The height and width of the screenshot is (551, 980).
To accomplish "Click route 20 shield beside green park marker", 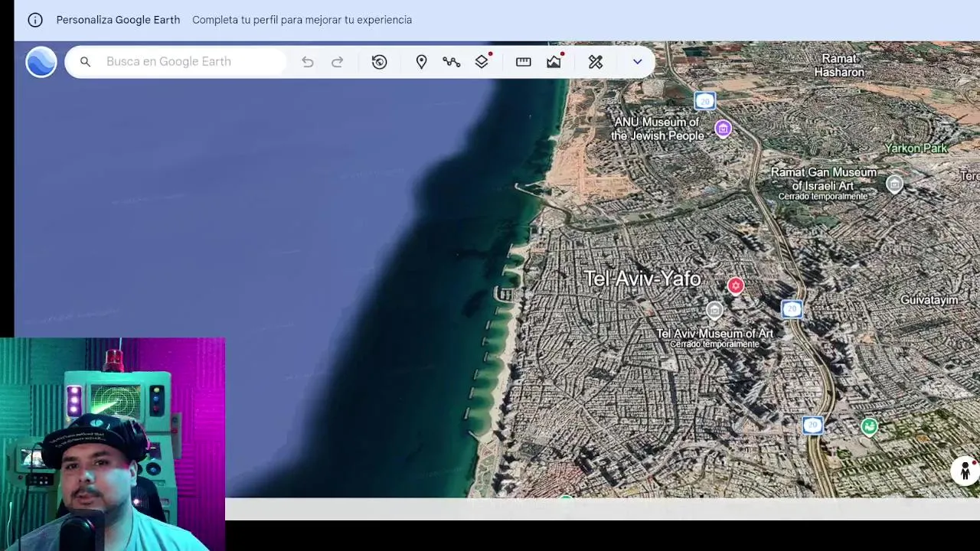I will pos(813,425).
